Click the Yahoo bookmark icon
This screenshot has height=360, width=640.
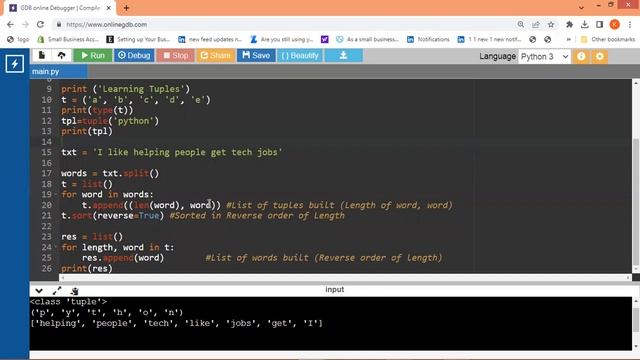point(324,39)
